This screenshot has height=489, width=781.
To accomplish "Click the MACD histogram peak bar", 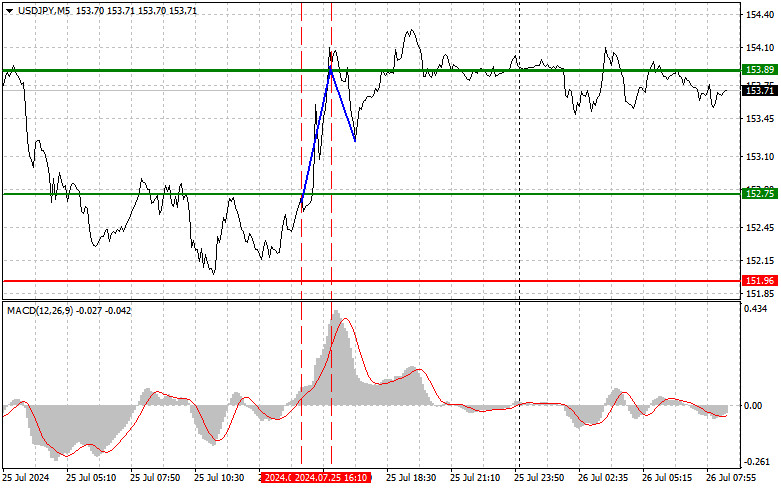I will (x=336, y=358).
